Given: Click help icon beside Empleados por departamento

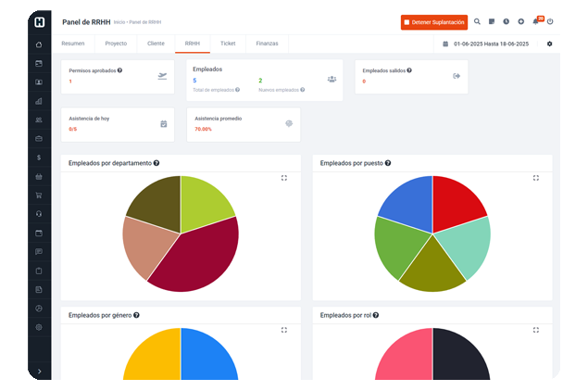Looking at the screenshot, I should [156, 163].
